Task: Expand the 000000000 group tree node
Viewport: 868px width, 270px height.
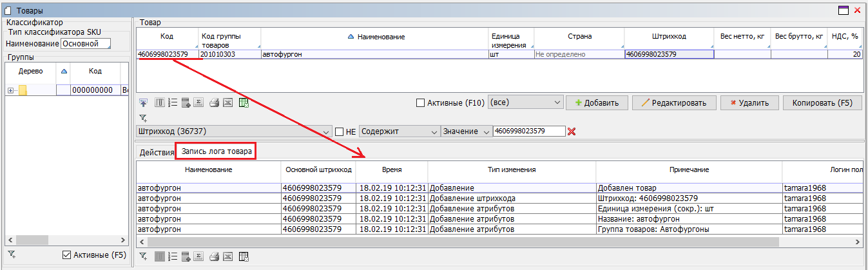Action: [10, 90]
